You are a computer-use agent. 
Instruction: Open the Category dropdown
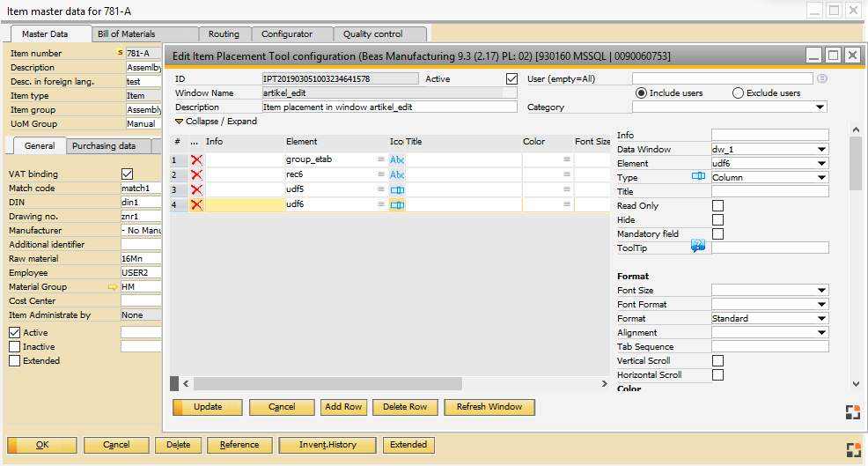tap(820, 107)
